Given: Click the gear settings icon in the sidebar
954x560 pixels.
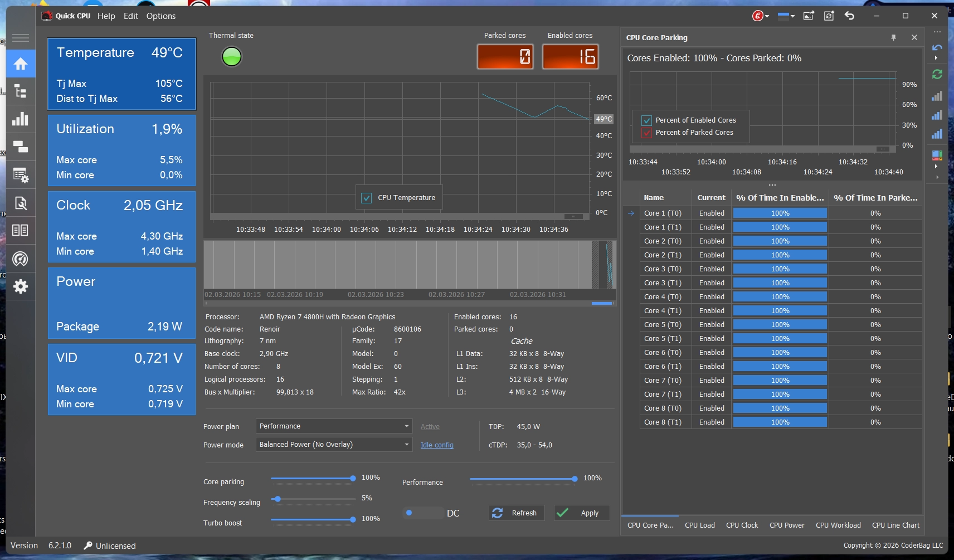Looking at the screenshot, I should (21, 286).
